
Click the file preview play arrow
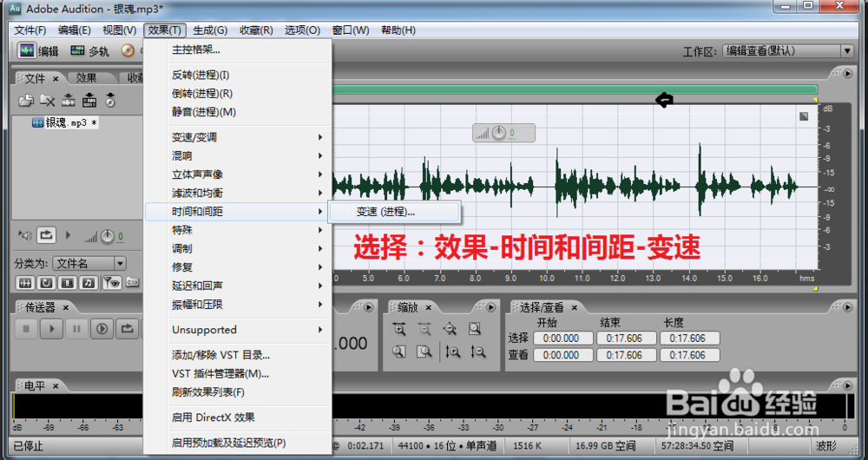(68, 235)
